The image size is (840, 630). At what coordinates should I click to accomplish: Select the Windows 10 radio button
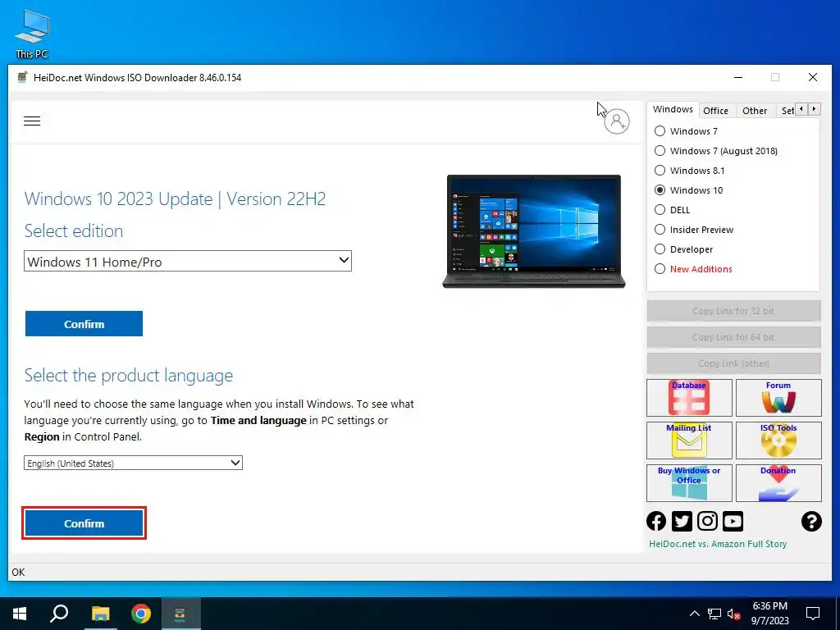[660, 190]
